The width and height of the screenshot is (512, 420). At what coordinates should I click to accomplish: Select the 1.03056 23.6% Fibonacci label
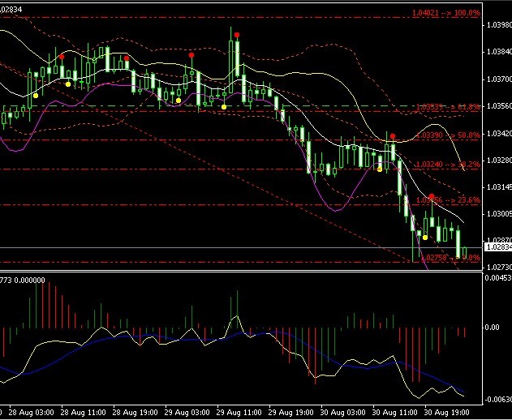point(449,200)
